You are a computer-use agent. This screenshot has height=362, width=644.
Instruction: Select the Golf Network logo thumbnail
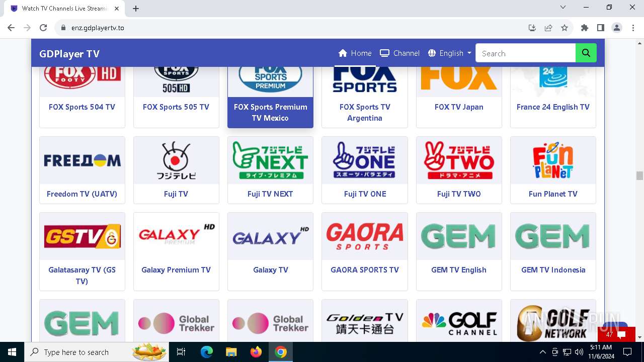[x=553, y=321]
